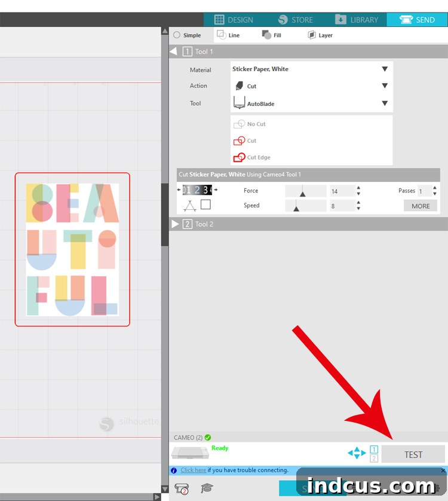Click the canvas vertical scrollbar thumb

[165, 215]
